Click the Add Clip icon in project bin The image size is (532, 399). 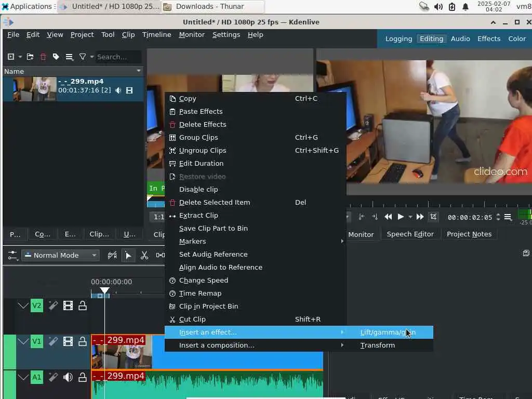[11, 57]
